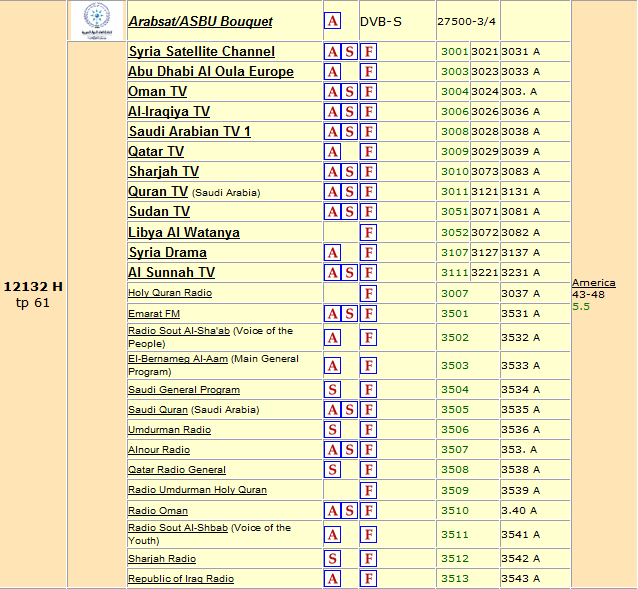Image resolution: width=638 pixels, height=589 pixels.
Task: Click the 27500-3/4 symbol rate value
Action: (466, 21)
